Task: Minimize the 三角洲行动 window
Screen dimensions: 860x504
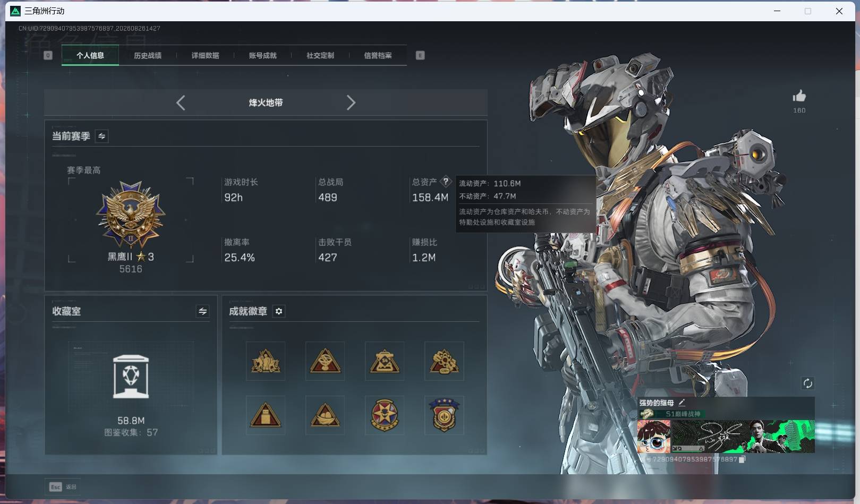Action: click(x=777, y=11)
